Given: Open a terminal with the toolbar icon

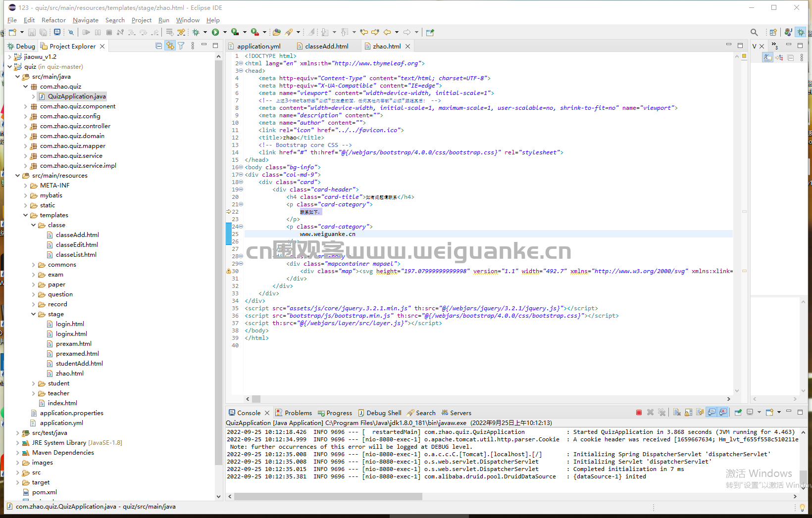Looking at the screenshot, I should [57, 32].
